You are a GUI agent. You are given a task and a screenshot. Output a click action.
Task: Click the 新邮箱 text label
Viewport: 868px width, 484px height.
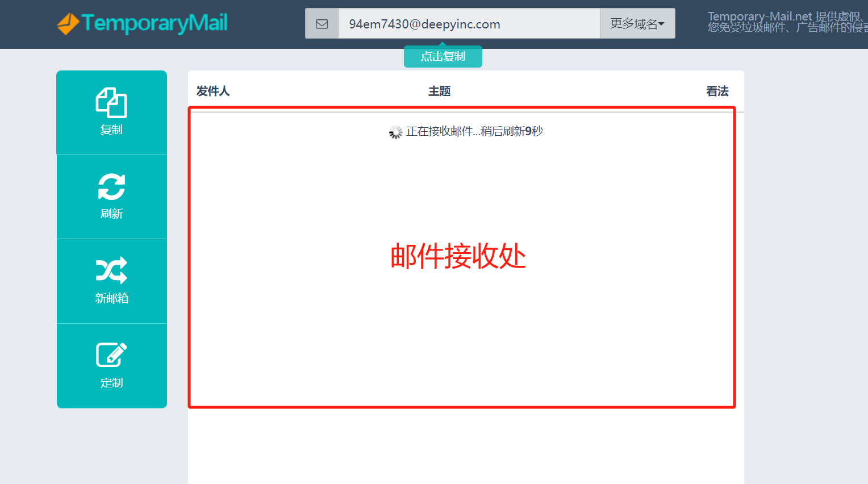pos(111,298)
